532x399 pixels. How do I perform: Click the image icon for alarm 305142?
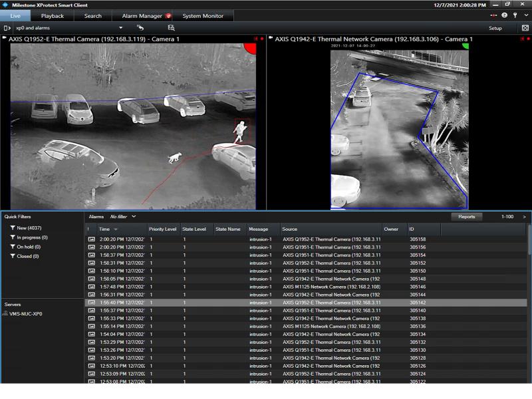[92, 303]
